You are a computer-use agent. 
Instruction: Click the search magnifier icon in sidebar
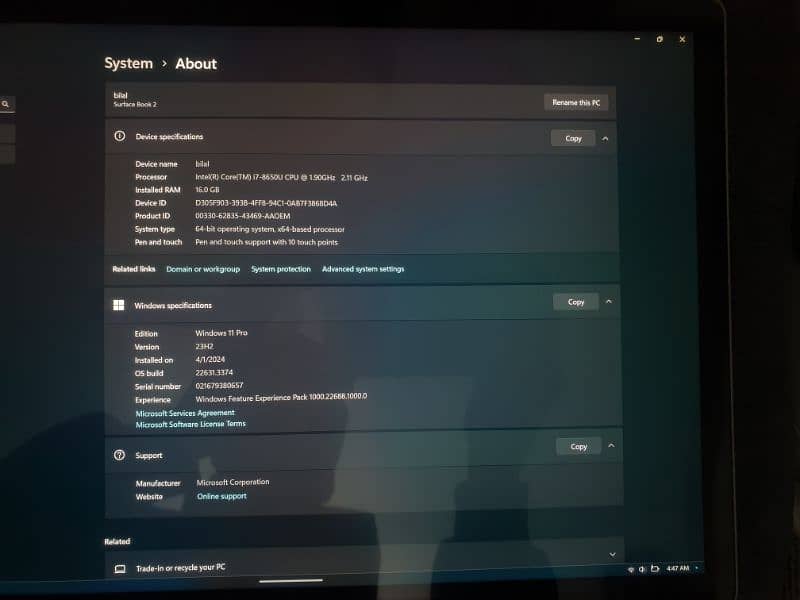click(x=5, y=103)
